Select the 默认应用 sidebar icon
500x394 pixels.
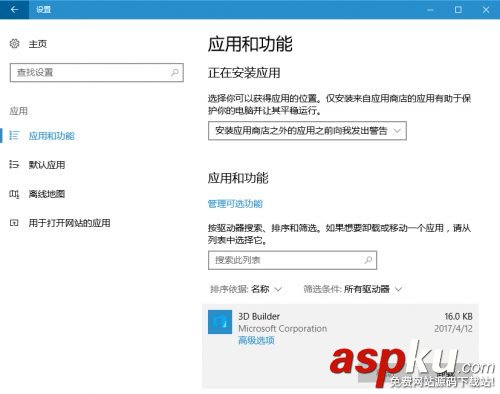pyautogui.click(x=14, y=164)
